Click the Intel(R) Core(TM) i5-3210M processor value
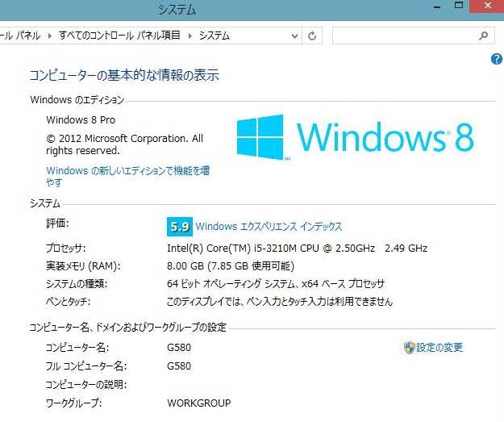This screenshot has height=422, width=504. pyautogui.click(x=297, y=249)
